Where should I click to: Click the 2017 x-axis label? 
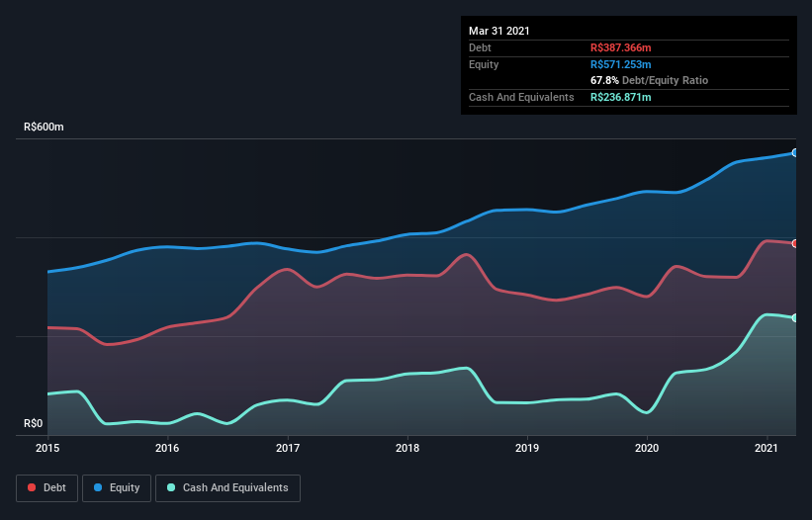click(x=288, y=448)
